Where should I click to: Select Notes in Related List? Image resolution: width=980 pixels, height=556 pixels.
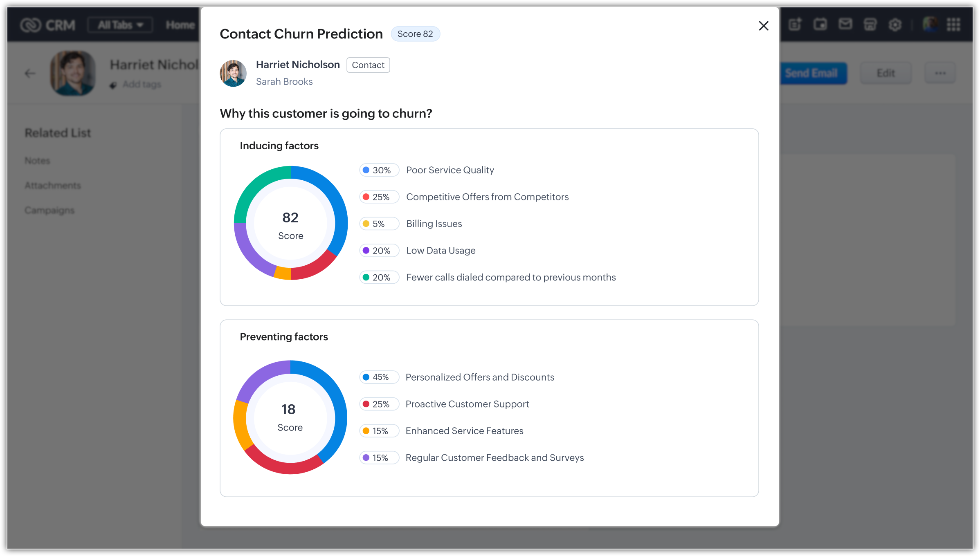tap(37, 161)
